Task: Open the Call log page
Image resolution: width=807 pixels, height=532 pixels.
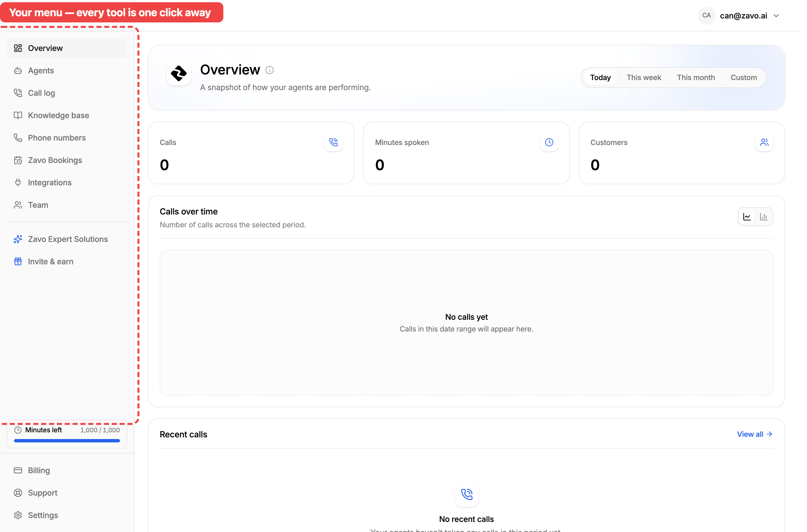Action: (x=67, y=93)
